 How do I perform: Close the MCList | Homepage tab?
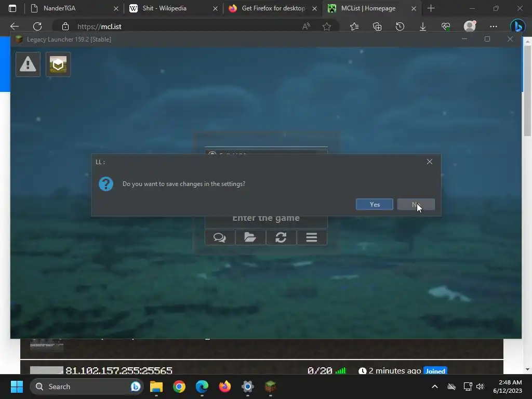pos(414,8)
